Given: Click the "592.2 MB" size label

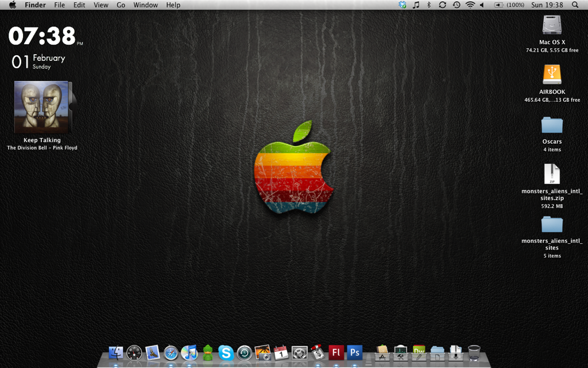Looking at the screenshot, I should coord(552,206).
